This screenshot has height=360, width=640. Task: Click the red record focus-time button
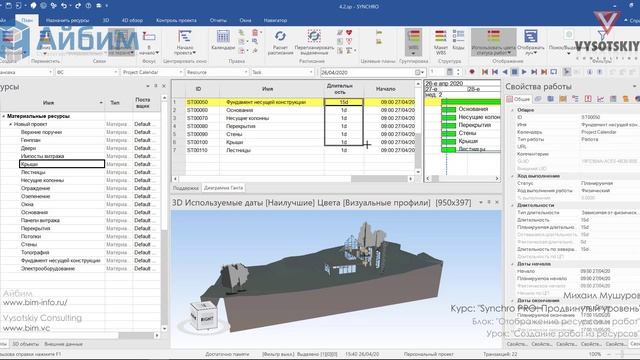[x=472, y=72]
